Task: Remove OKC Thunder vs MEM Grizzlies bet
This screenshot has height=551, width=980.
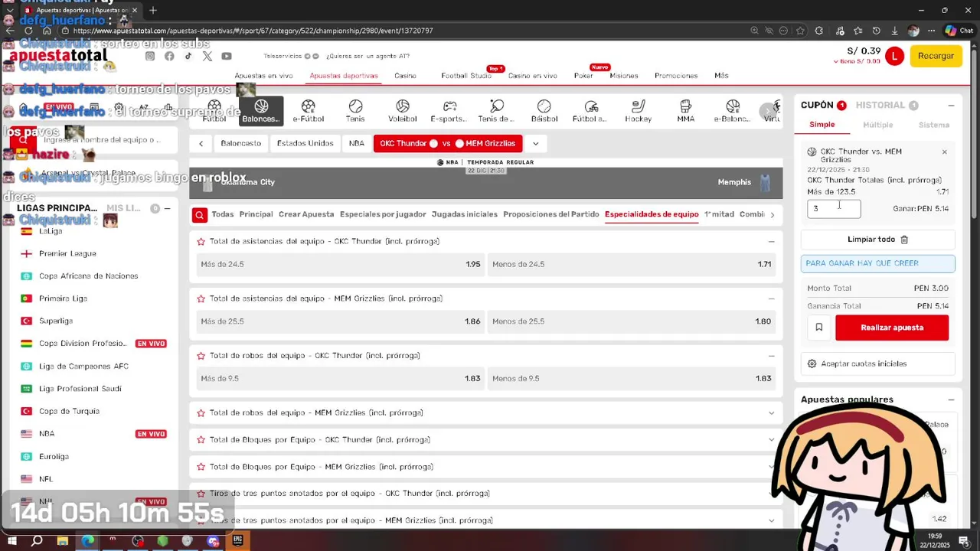Action: coord(944,152)
